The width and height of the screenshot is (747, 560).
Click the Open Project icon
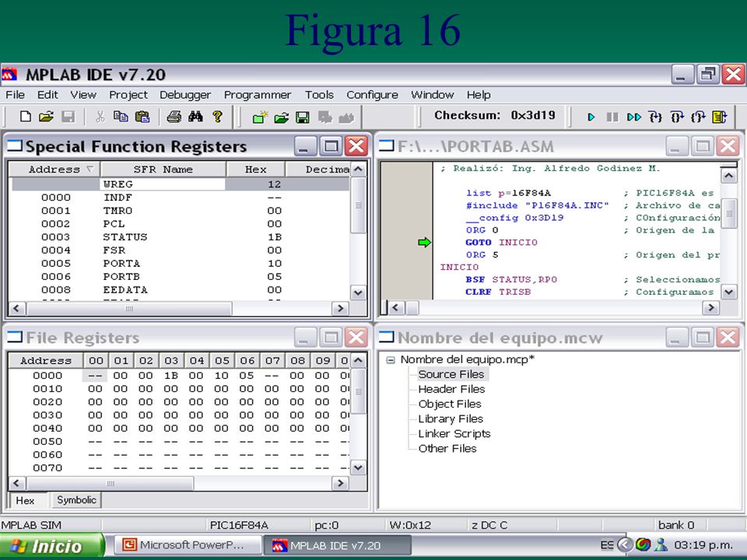pyautogui.click(x=282, y=117)
